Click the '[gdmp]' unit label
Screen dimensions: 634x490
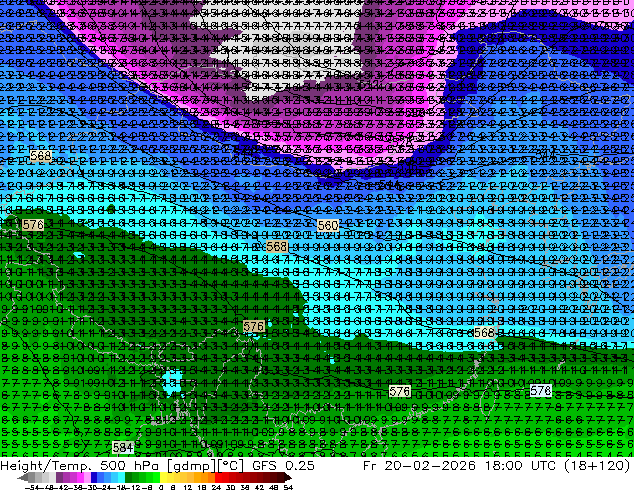coord(192,466)
